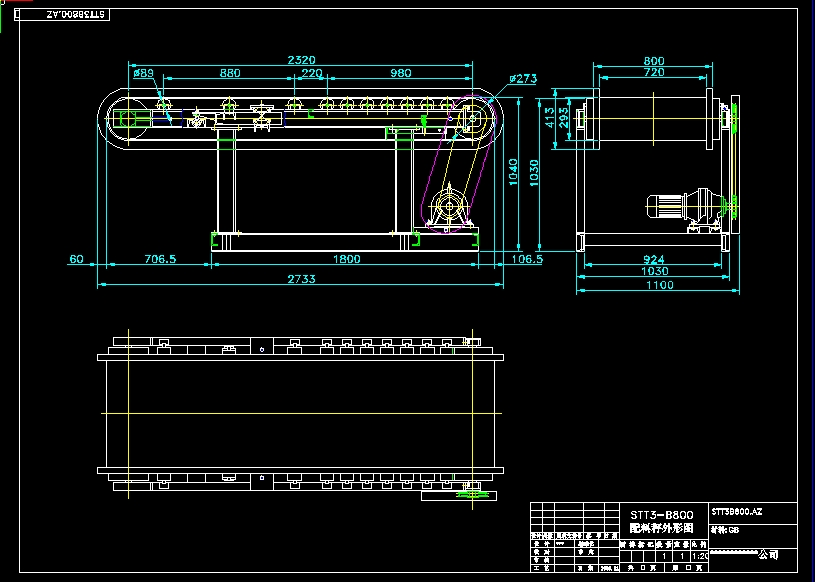The width and height of the screenshot is (815, 582).
Task: Click the 924 dimension in side view
Action: click(654, 259)
